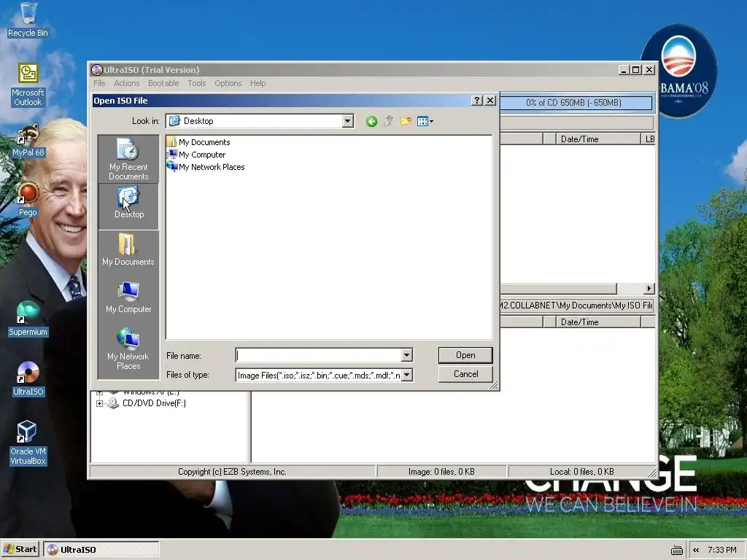
Task: Open UltraISO desktop shortcut
Action: point(28,379)
